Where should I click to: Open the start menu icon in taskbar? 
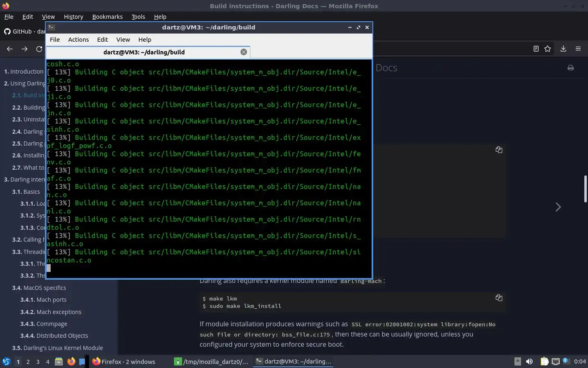[x=7, y=361]
